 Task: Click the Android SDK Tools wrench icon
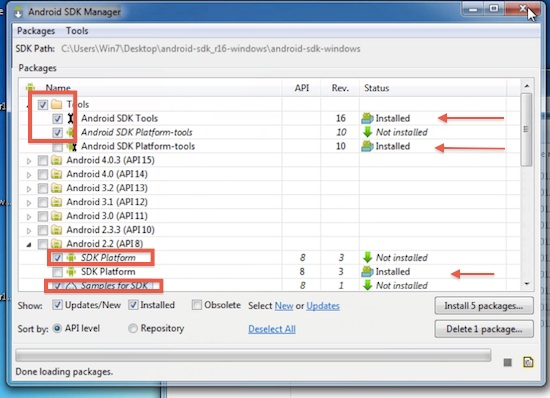click(x=71, y=119)
